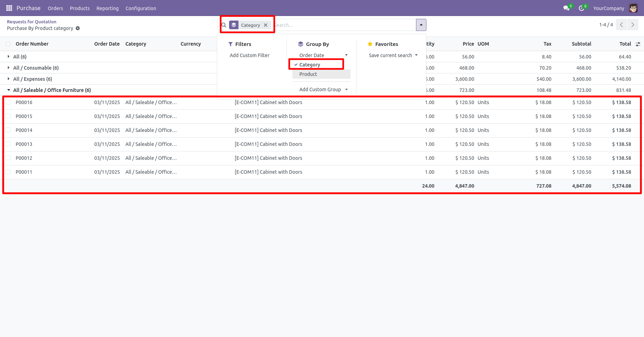Tick checkbox for order P00012

(8, 158)
